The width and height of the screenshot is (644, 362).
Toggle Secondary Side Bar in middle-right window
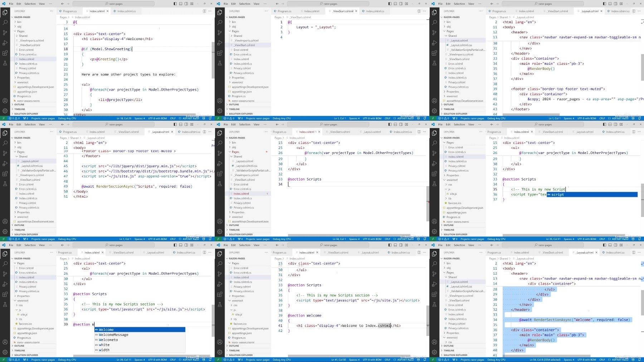click(x=615, y=124)
